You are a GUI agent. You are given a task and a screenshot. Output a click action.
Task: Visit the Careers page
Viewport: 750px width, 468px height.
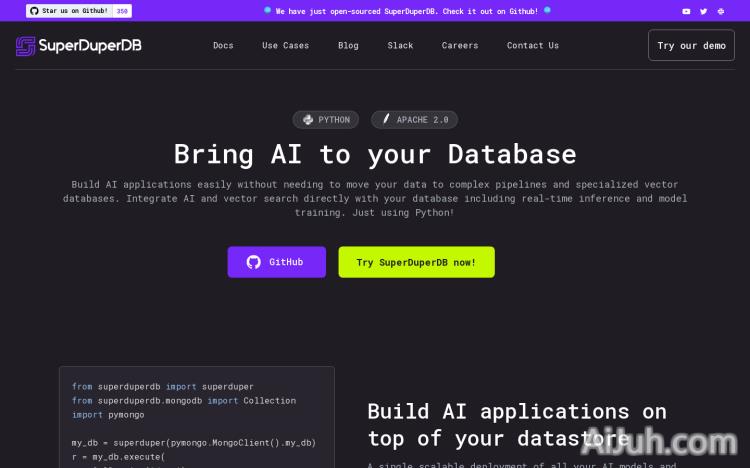point(460,46)
